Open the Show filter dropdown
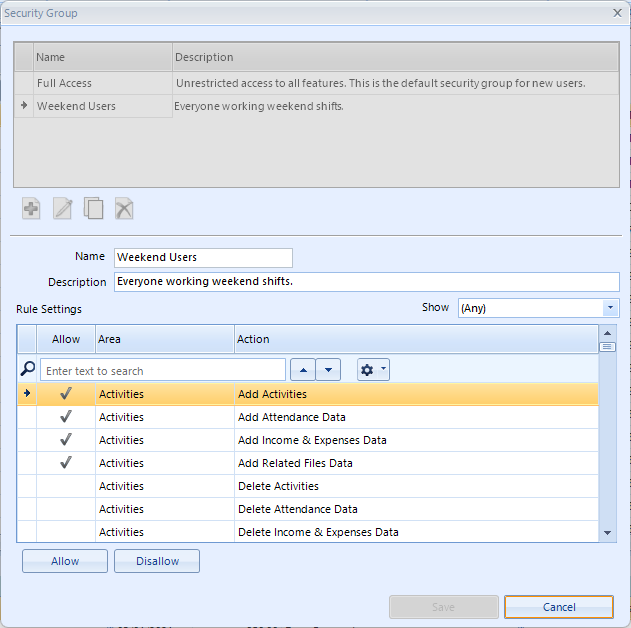 point(610,308)
